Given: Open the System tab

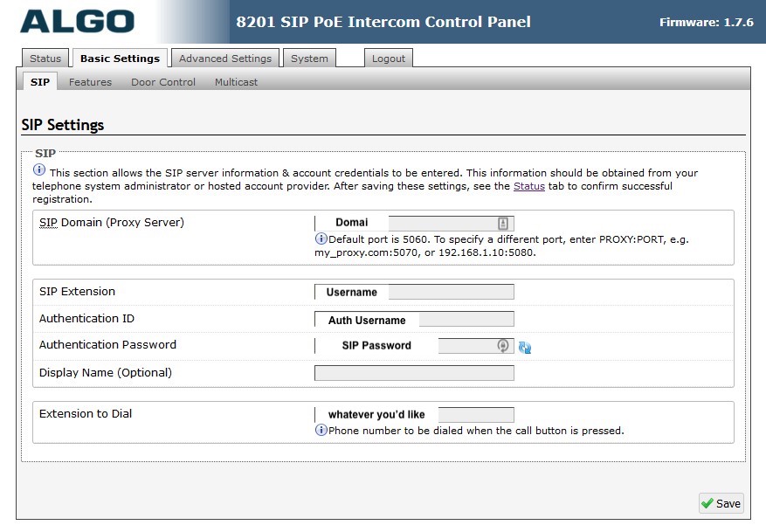Looking at the screenshot, I should (x=310, y=58).
